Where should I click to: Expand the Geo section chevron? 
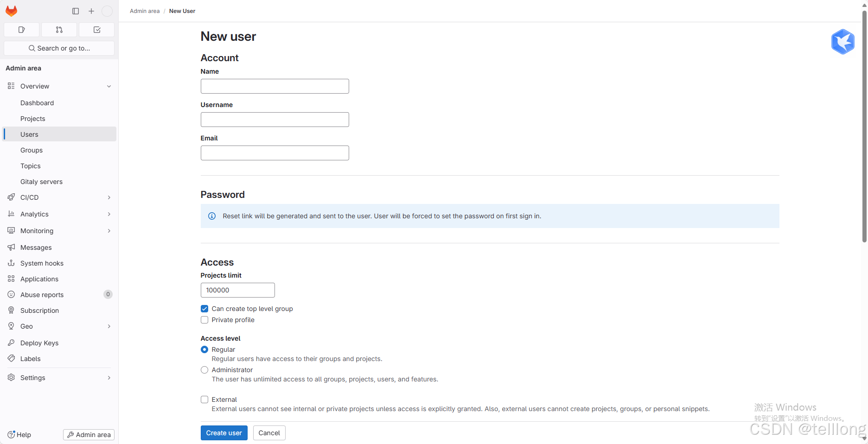point(109,326)
